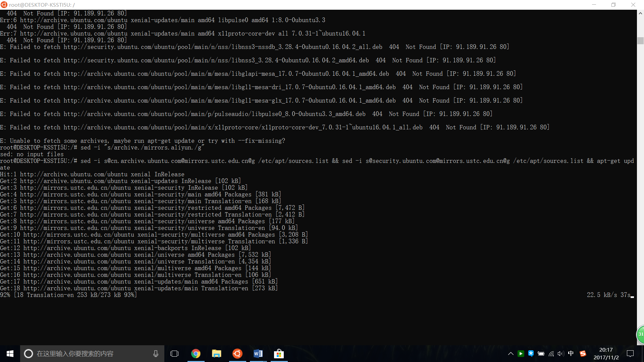This screenshot has height=362, width=644.
Task: Toggle the Chinese input method indicator
Action: [571, 353]
